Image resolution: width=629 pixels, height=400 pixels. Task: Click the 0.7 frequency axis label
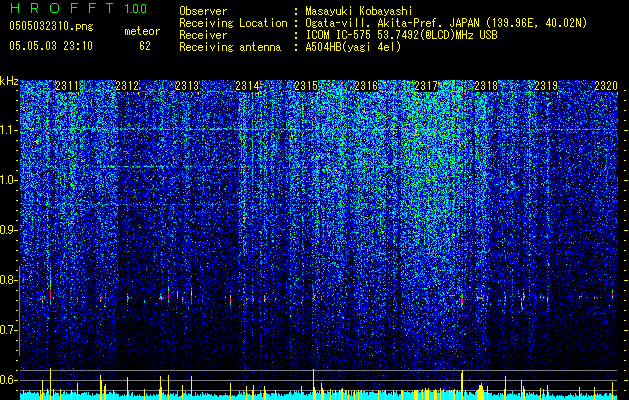pos(9,330)
